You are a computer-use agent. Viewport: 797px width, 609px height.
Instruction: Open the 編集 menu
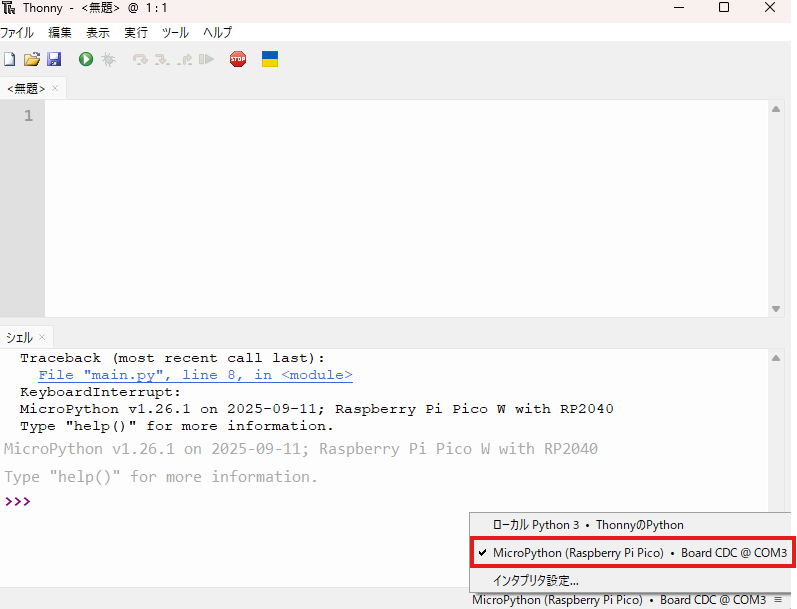(x=60, y=33)
